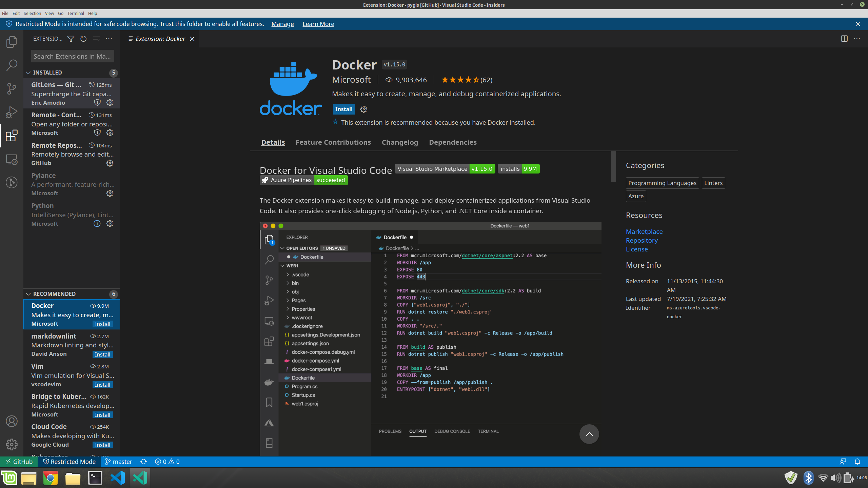The image size is (868, 488).
Task: Focus the Search Extensions input field
Action: point(72,56)
